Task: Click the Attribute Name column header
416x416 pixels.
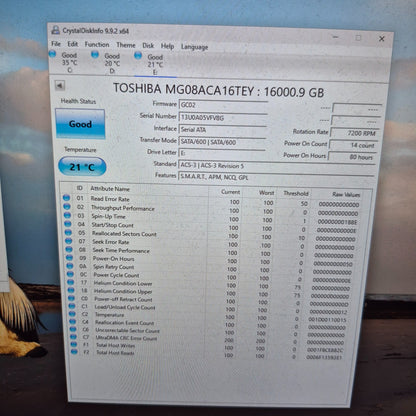Action: (110, 189)
